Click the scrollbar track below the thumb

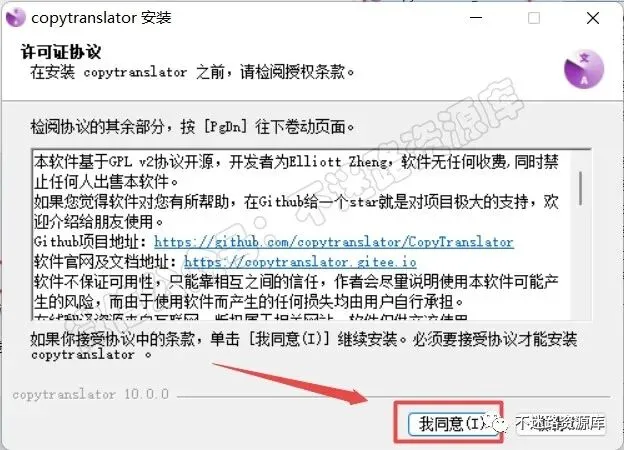point(581,263)
